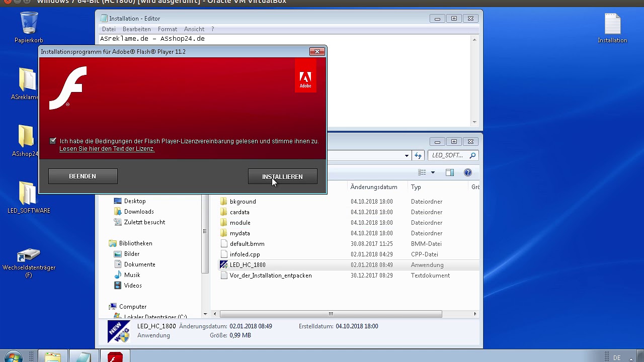
Task: Open Explorer help question mark icon
Action: [468, 172]
